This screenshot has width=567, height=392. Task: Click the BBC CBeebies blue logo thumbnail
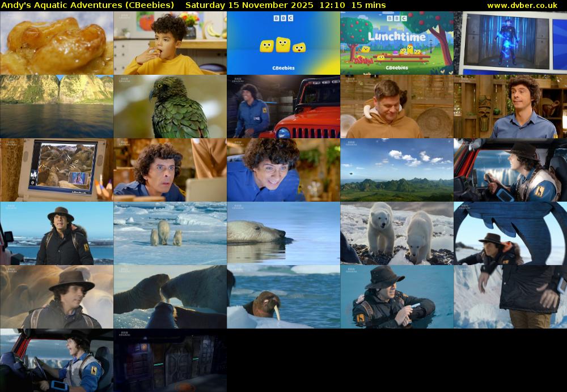click(x=283, y=43)
